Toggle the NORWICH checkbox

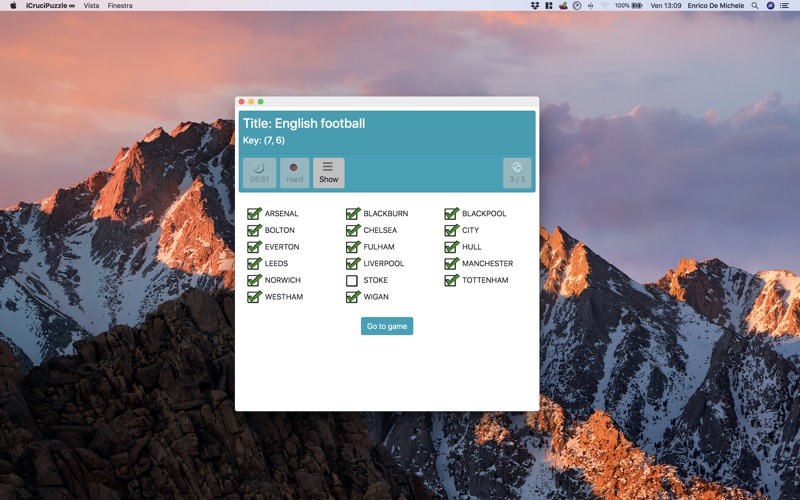tap(254, 280)
